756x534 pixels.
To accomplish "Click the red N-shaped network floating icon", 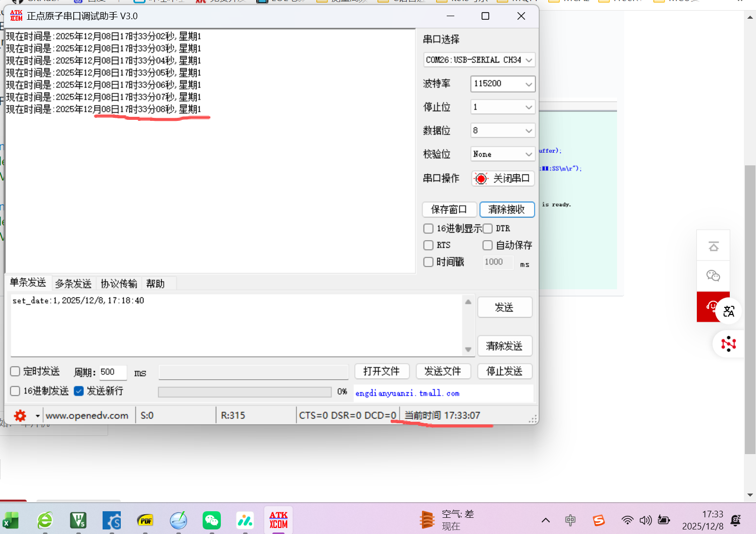I will pos(729,344).
